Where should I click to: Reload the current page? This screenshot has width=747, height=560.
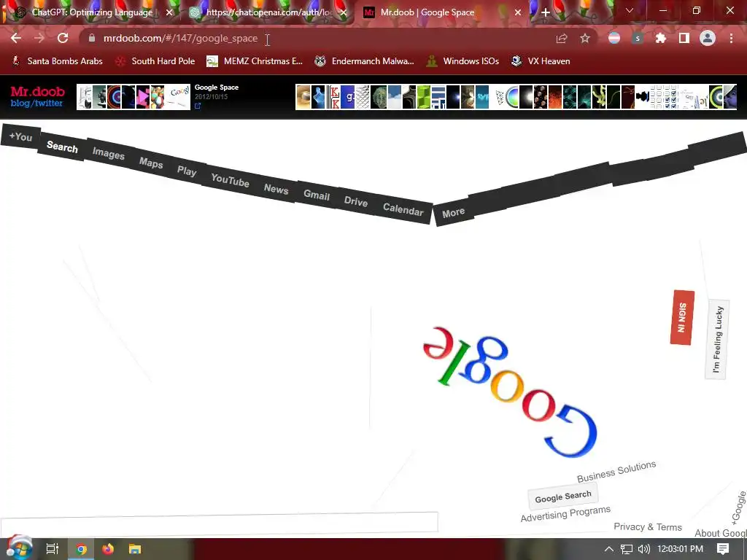point(63,38)
